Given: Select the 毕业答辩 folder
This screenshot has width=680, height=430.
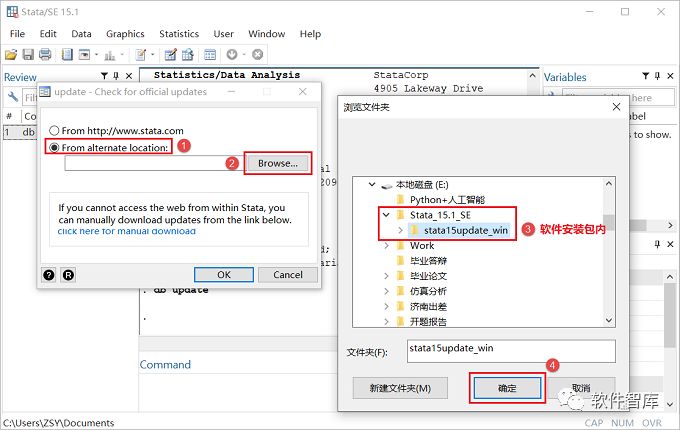Looking at the screenshot, I should 428,261.
